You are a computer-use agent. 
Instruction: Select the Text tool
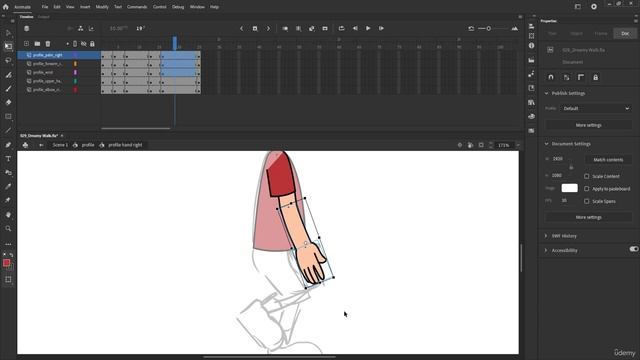tap(8, 159)
